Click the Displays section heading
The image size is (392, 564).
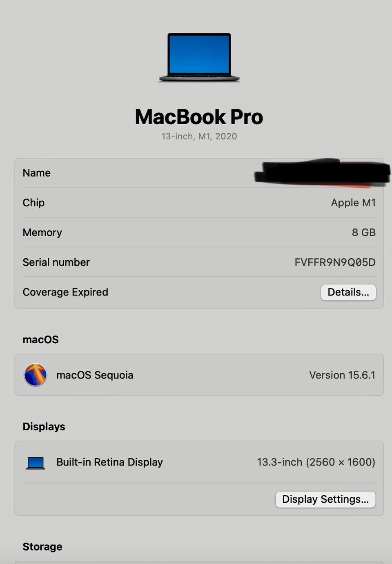pyautogui.click(x=44, y=427)
